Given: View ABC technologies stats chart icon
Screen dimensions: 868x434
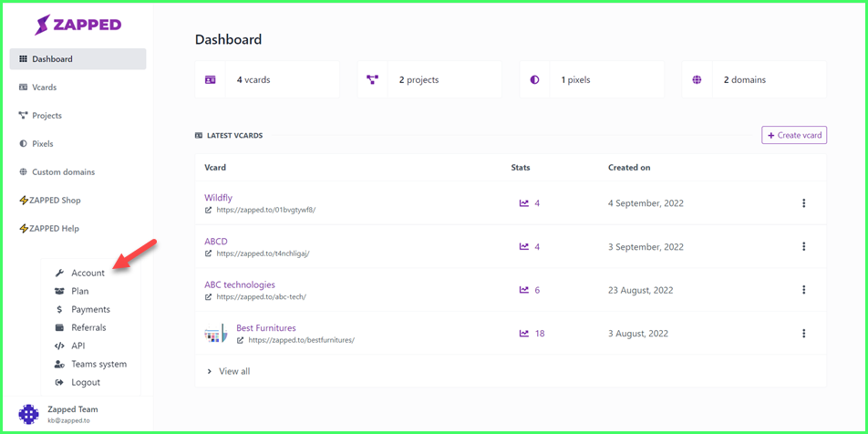Looking at the screenshot, I should pyautogui.click(x=523, y=290).
